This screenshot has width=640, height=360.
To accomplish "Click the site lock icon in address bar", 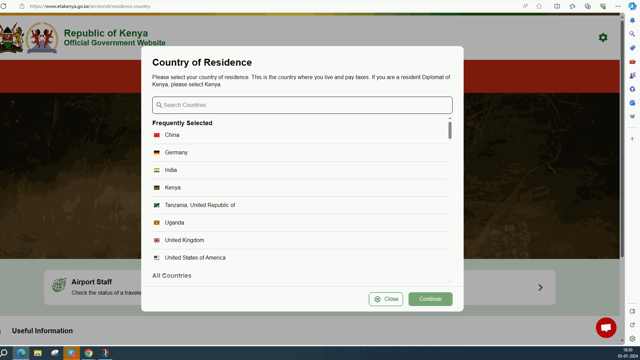I will (x=22, y=6).
